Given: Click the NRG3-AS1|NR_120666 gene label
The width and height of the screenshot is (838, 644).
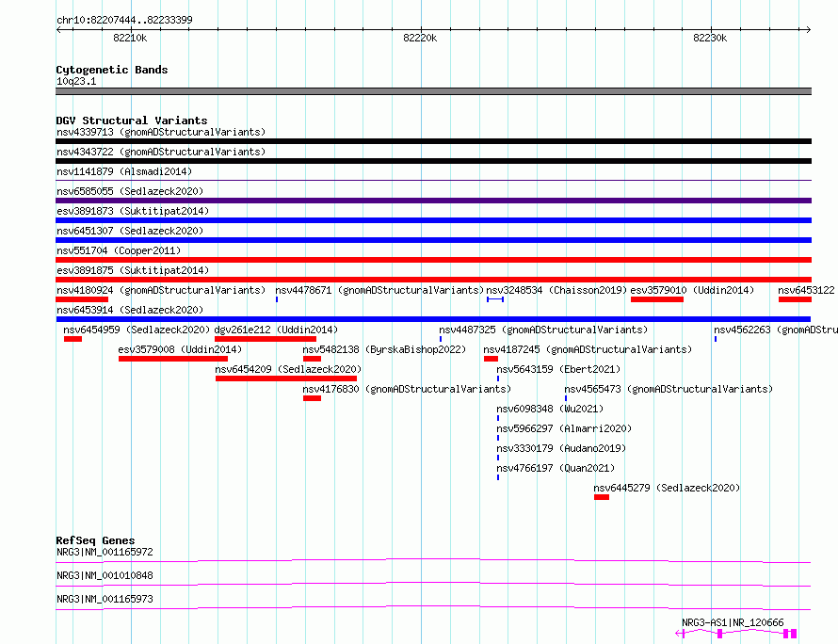Looking at the screenshot, I should tap(733, 622).
